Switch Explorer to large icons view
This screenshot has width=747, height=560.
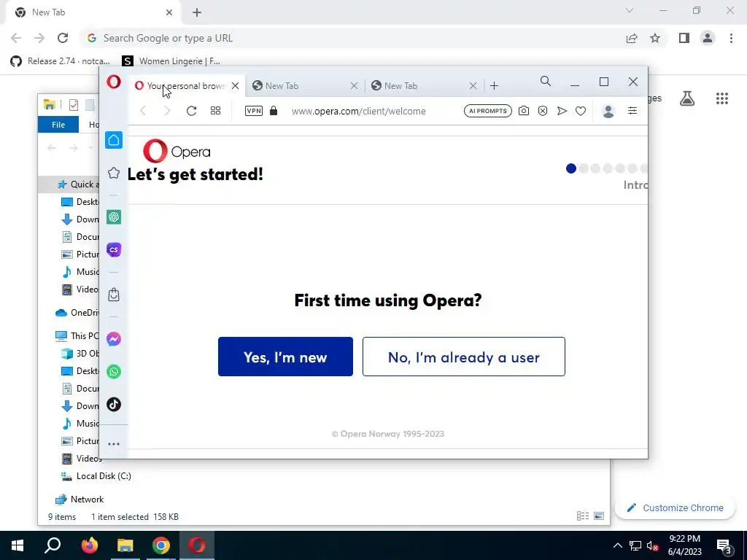[600, 516]
